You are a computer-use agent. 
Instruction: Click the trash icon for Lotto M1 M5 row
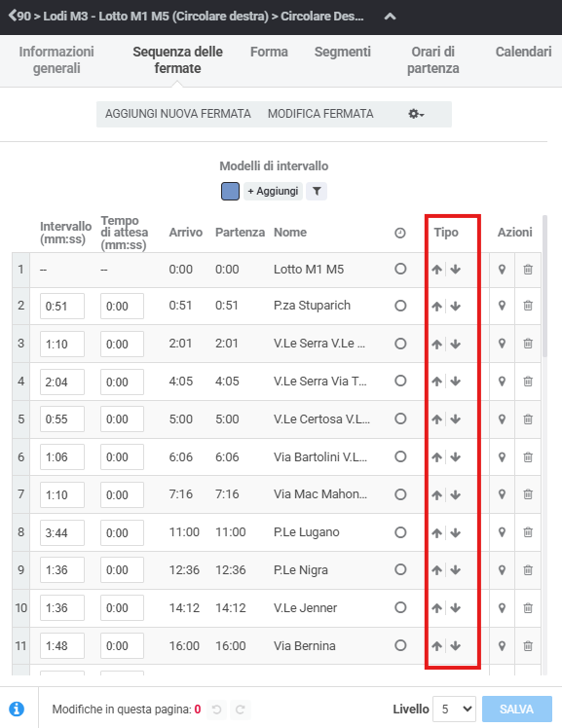coord(528,270)
